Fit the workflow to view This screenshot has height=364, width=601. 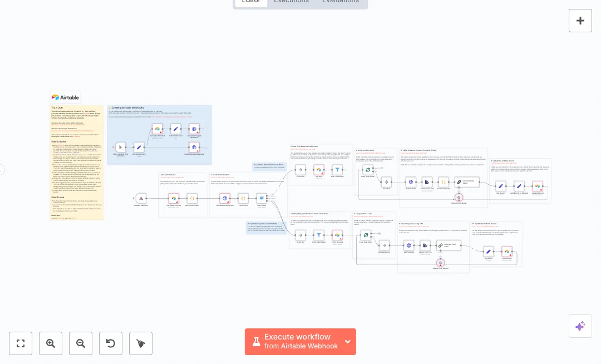coord(21,343)
